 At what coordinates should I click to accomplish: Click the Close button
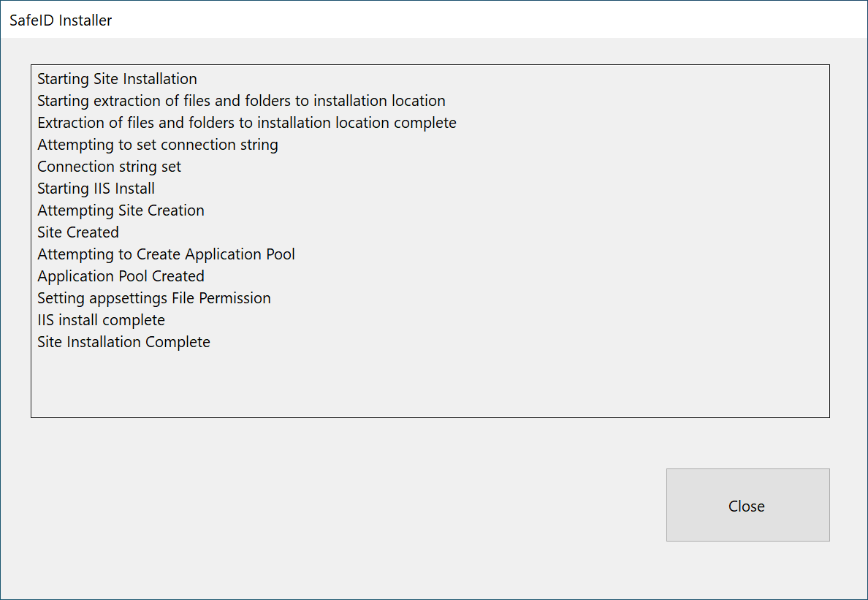[x=747, y=505]
